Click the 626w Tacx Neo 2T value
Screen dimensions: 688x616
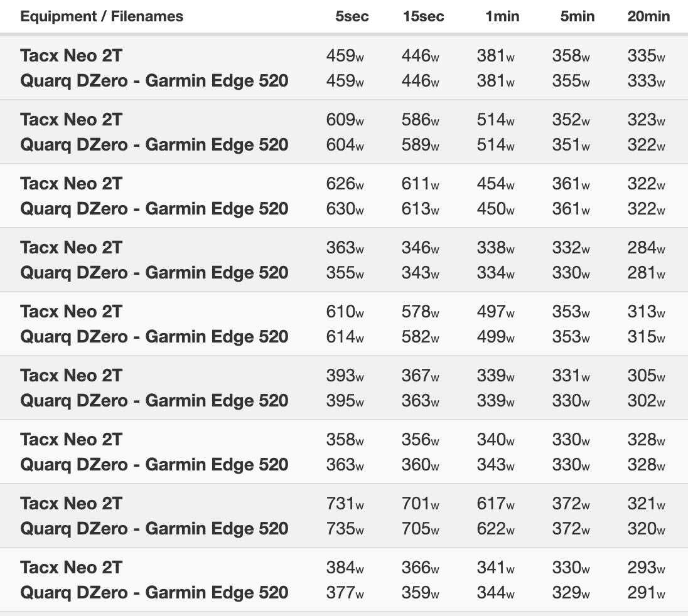345,183
